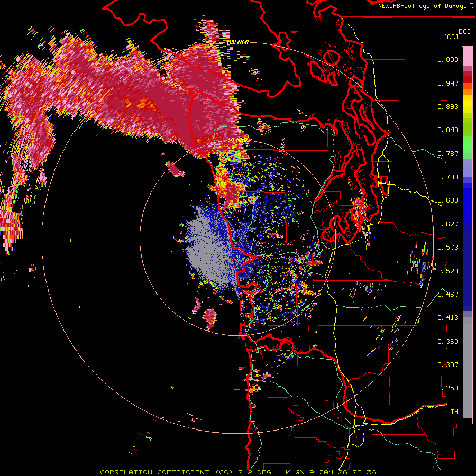Screen dimensions: 476x476
Task: Select the 0.520 scale value
Action: coord(448,271)
